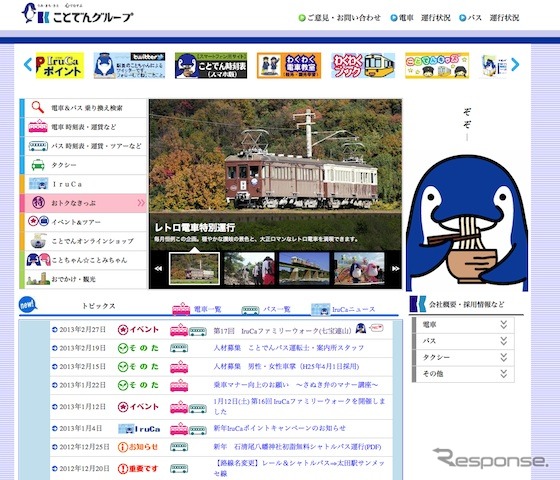Open the ことでんキッズ banner
This screenshot has width=560, height=480.
pyautogui.click(x=437, y=65)
